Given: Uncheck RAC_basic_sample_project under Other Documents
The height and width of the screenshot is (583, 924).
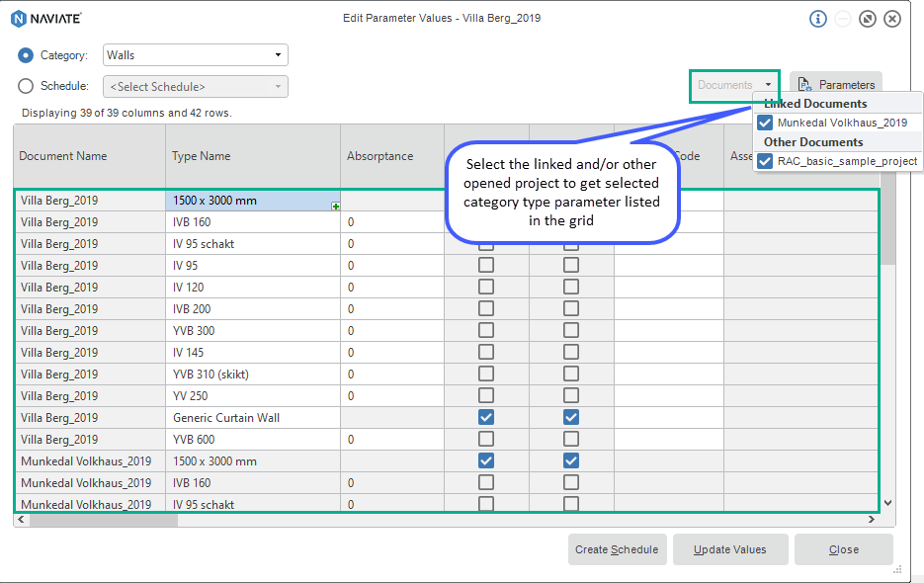Looking at the screenshot, I should pyautogui.click(x=764, y=159).
